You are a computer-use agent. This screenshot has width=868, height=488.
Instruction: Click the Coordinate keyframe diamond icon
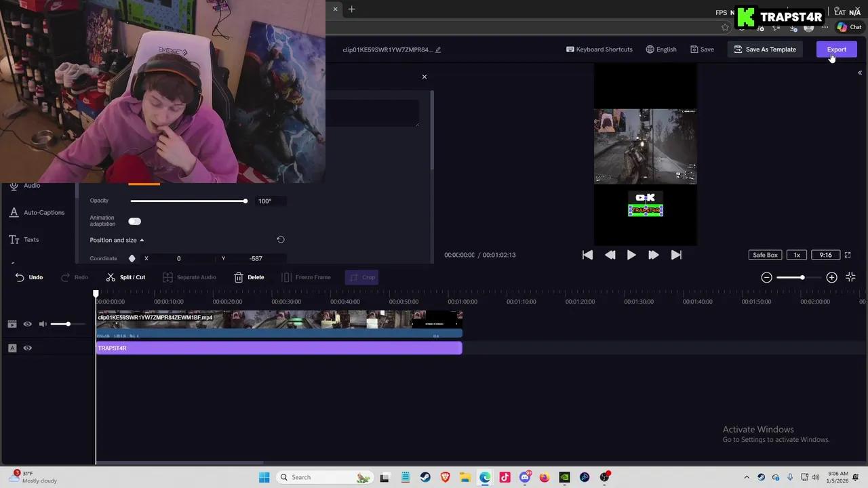[x=132, y=258]
